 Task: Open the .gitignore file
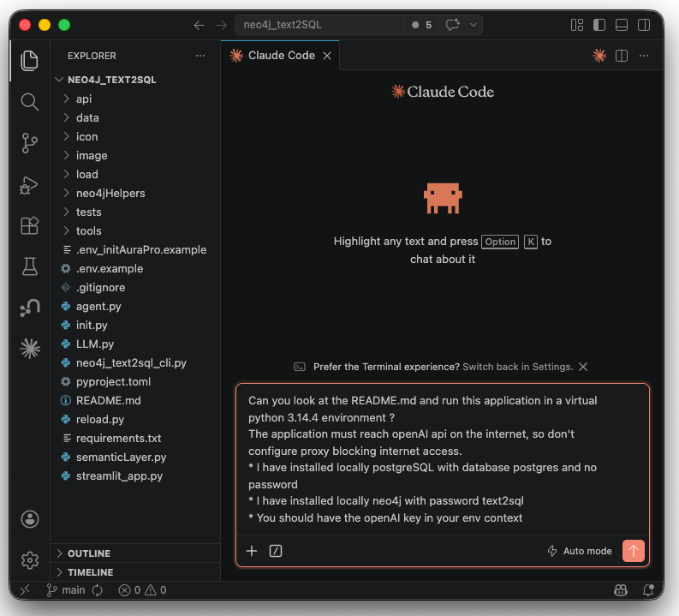pos(135,287)
